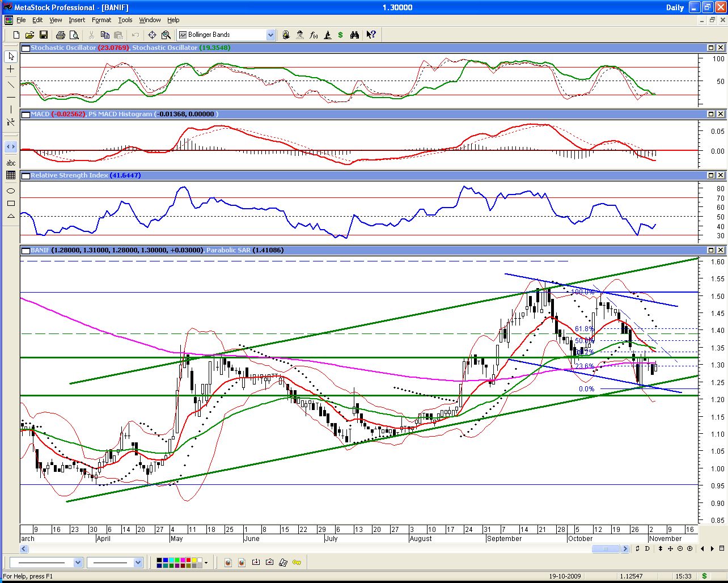Click the Daily periodicity label in the title bar

pyautogui.click(x=675, y=7)
